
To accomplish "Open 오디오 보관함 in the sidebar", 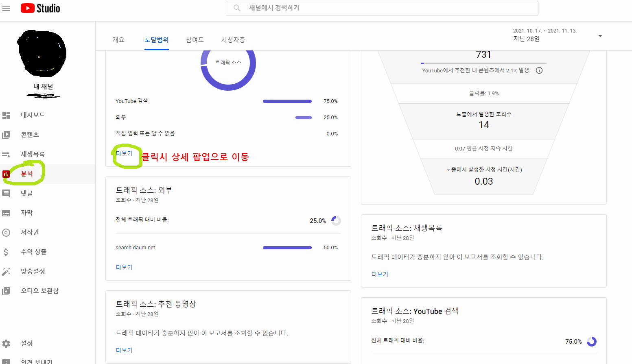I will tap(40, 291).
